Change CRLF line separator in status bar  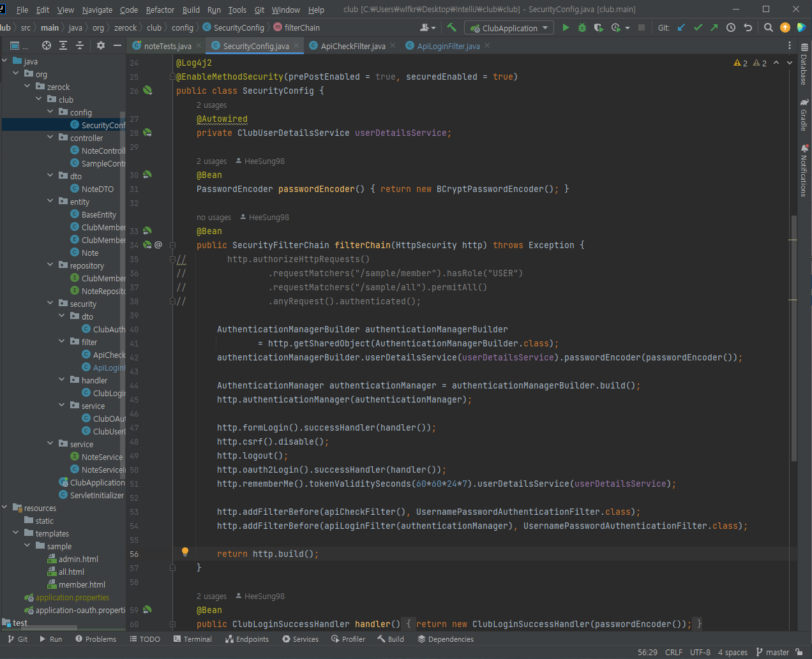click(673, 652)
